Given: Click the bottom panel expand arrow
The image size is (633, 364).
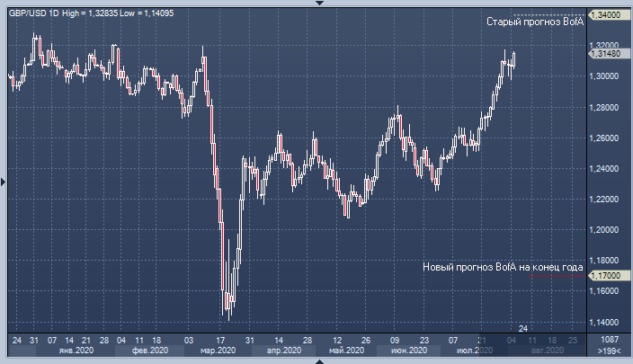Looking at the screenshot, I should coord(316,360).
